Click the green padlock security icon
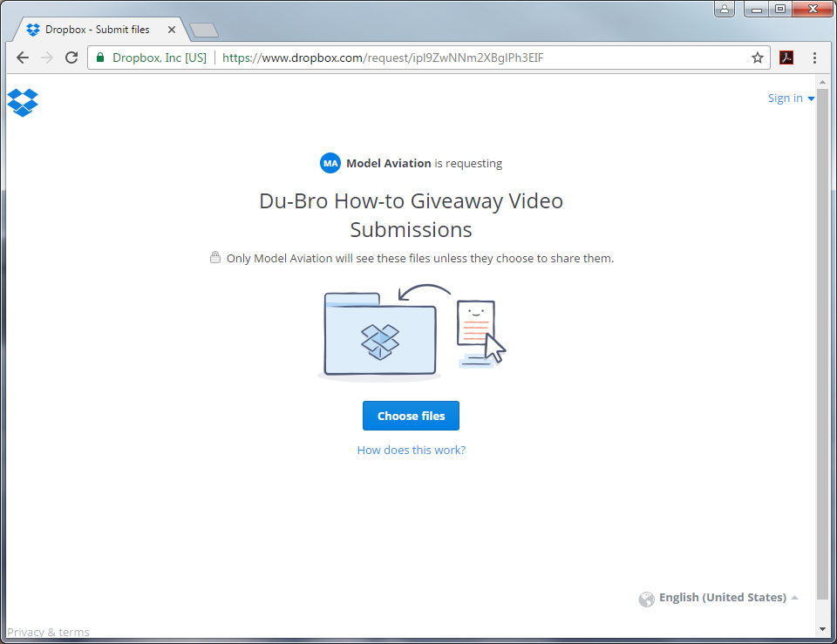The width and height of the screenshot is (837, 644). point(101,58)
